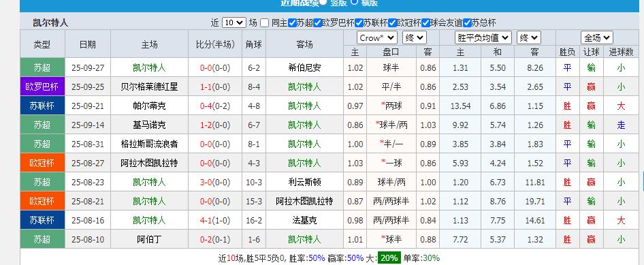The height and width of the screenshot is (265, 644).
Task: Click the 角球 column header
Action: (x=253, y=44)
